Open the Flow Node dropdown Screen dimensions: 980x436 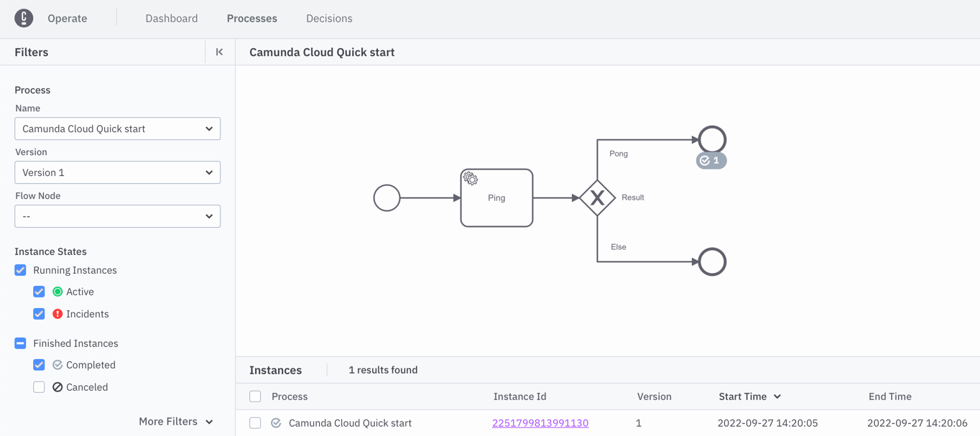117,216
